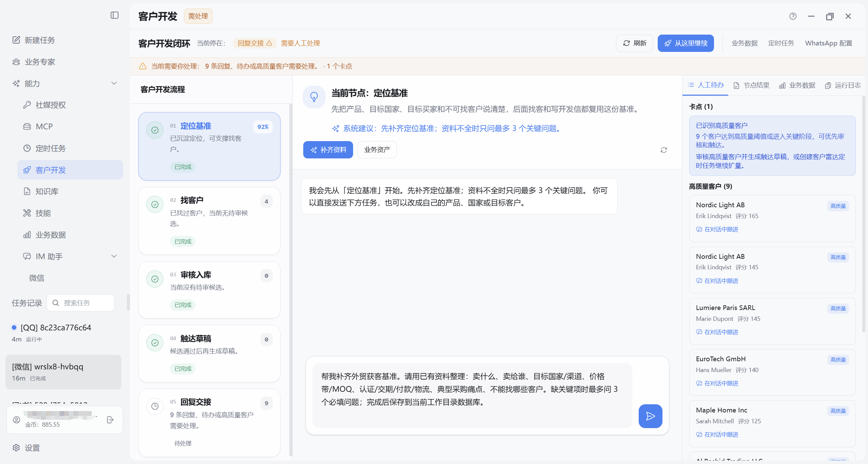Click the 搜索任务 search field
The width and height of the screenshot is (868, 464).
click(81, 303)
